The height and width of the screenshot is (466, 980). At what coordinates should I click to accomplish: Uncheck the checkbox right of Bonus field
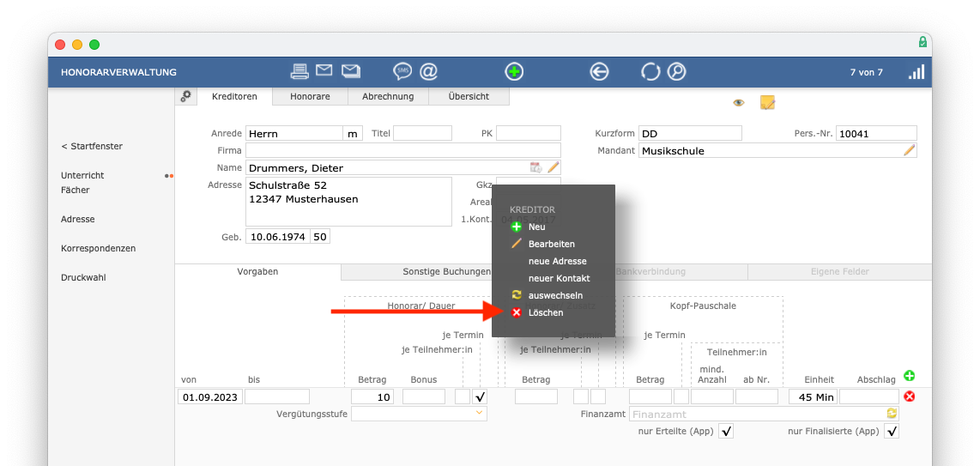(480, 396)
